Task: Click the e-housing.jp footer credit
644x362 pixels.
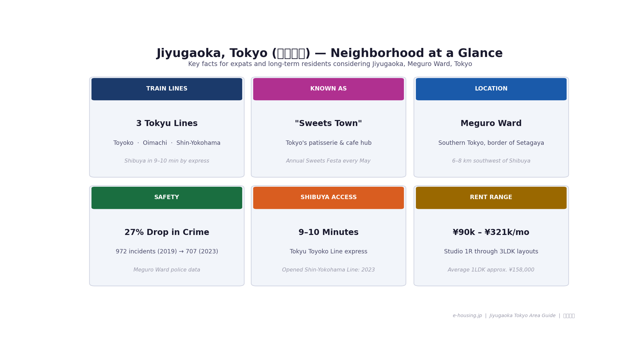Action: [514, 316]
